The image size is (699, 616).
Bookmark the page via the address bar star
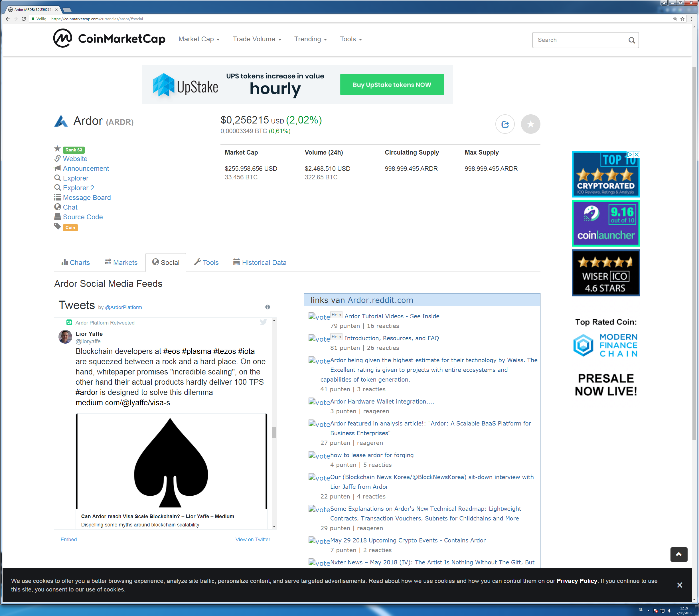682,19
